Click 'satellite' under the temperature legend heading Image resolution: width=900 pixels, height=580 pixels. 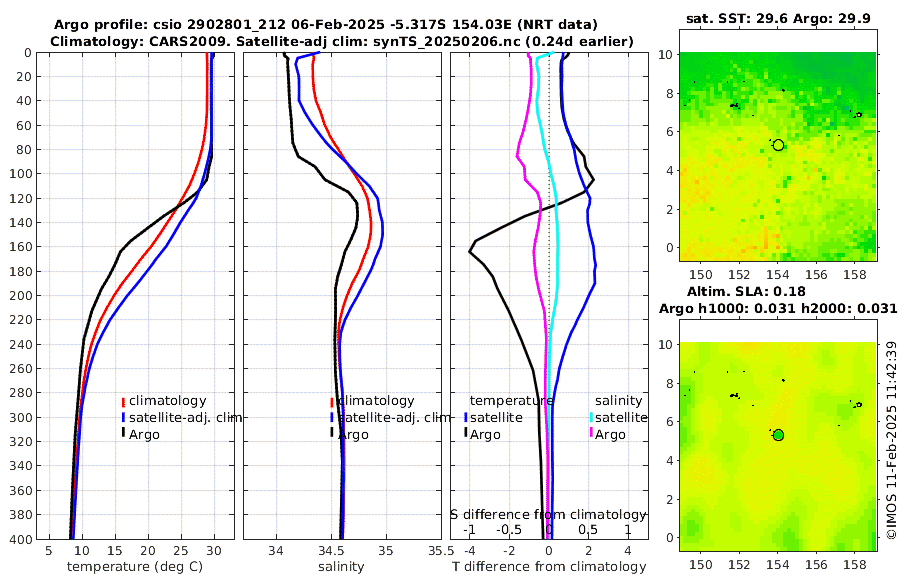pos(496,417)
